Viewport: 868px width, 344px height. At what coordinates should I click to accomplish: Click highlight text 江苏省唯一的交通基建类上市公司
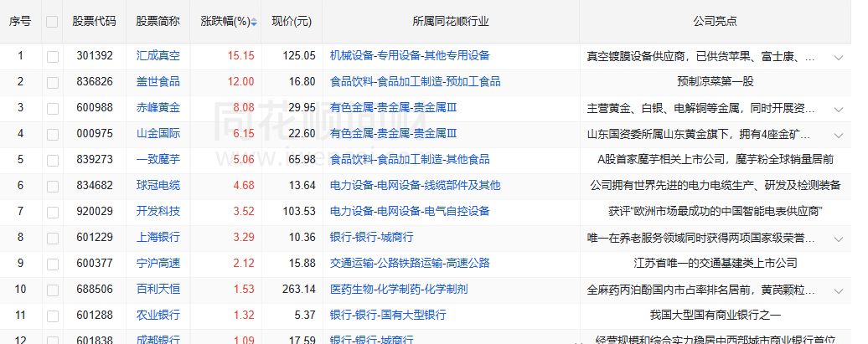coord(716,264)
